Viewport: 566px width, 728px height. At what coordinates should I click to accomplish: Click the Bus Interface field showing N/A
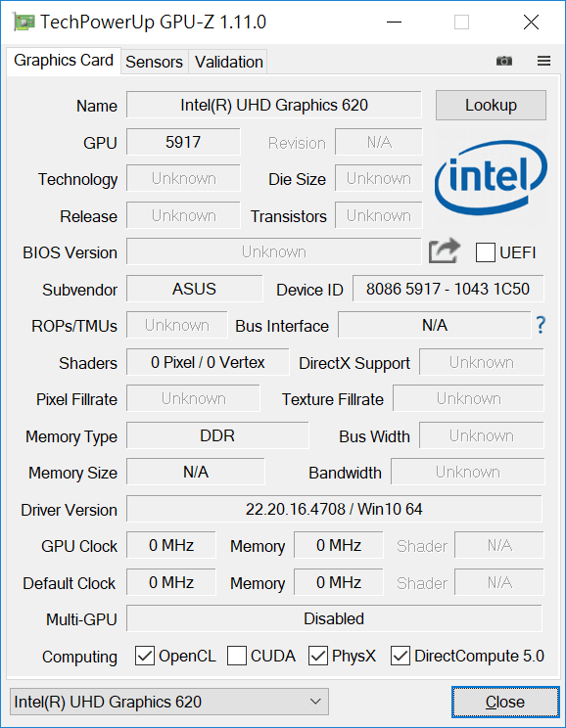coord(435,325)
